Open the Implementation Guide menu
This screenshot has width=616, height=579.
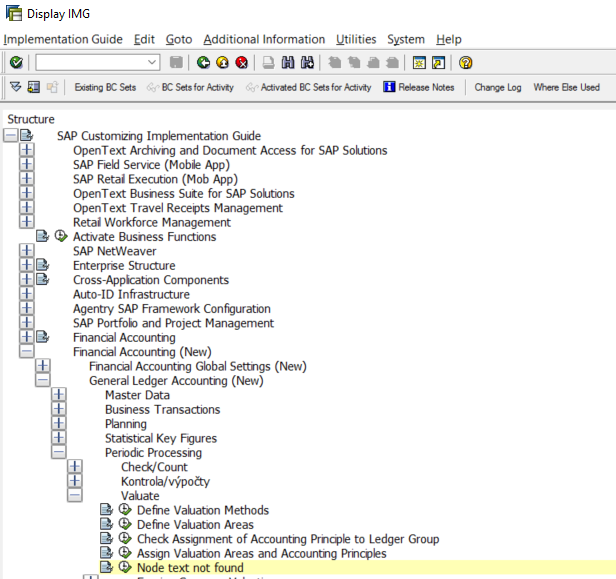63,39
